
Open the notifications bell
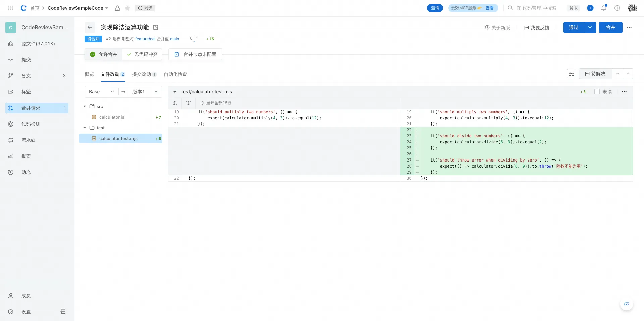pos(604,8)
